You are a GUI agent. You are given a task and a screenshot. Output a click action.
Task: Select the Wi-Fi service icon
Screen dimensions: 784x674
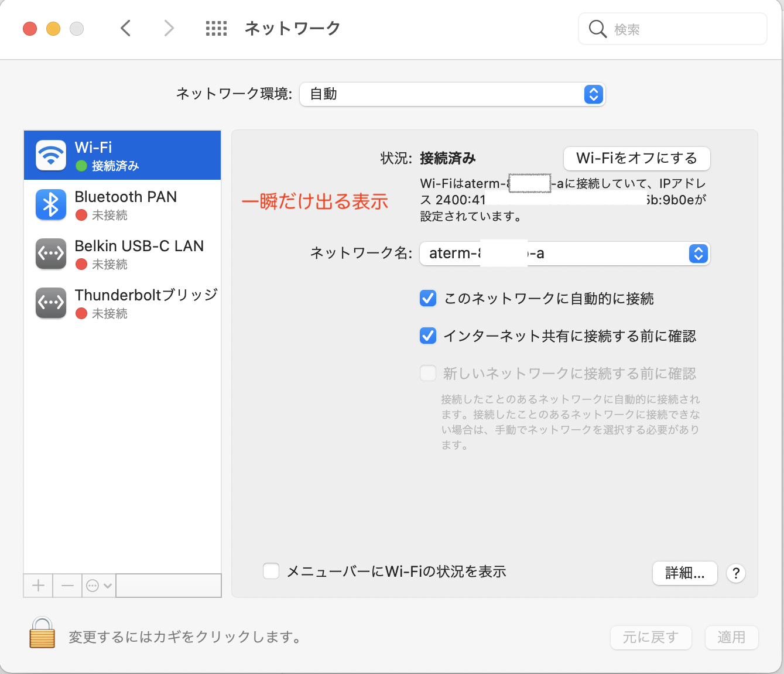[51, 155]
